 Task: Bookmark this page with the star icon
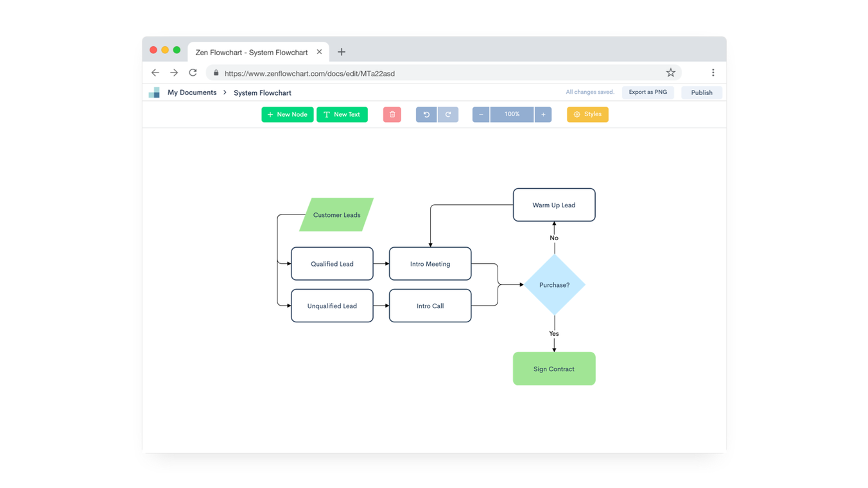click(x=670, y=73)
